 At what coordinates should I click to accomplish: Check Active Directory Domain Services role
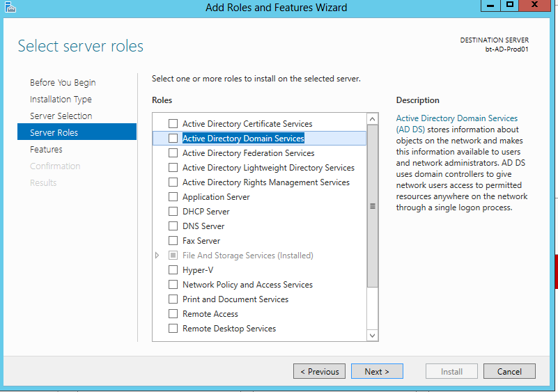pyautogui.click(x=173, y=138)
